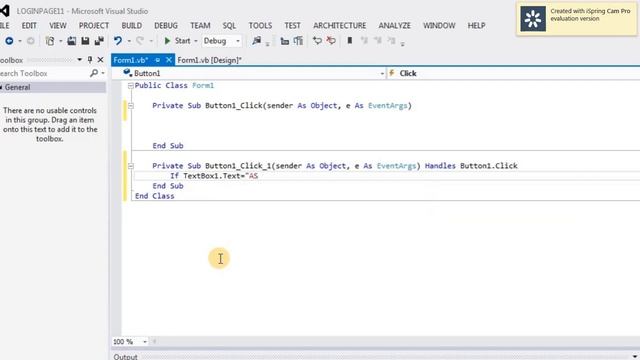Click the Navigate Backward arrow icon
640x360 pixels.
pos(9,41)
